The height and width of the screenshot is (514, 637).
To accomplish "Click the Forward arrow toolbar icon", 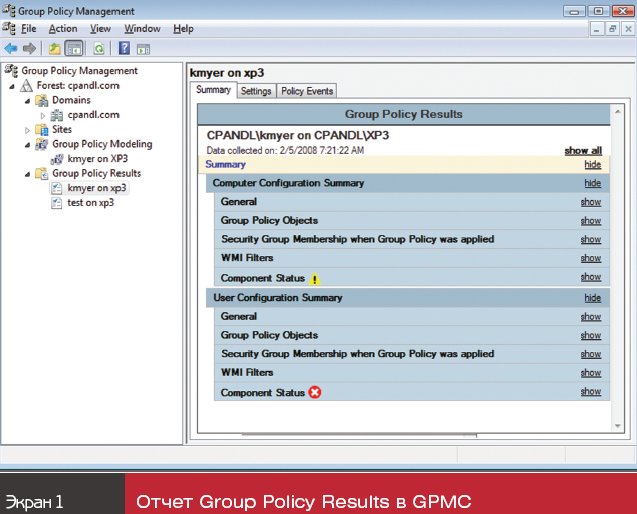I will point(29,48).
